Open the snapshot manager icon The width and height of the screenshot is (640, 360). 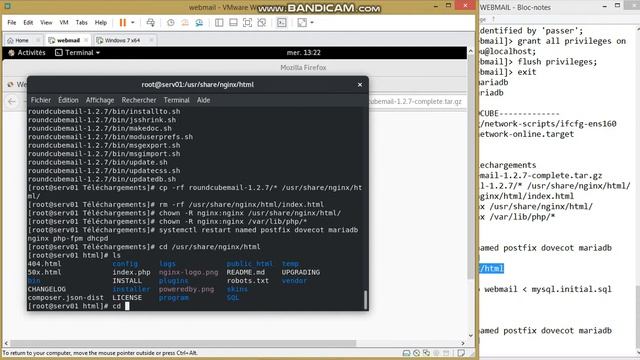(x=199, y=22)
